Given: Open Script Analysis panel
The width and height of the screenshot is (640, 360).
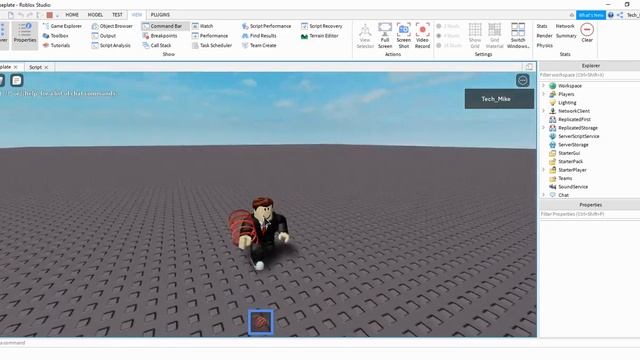Looking at the screenshot, I should tap(111, 45).
